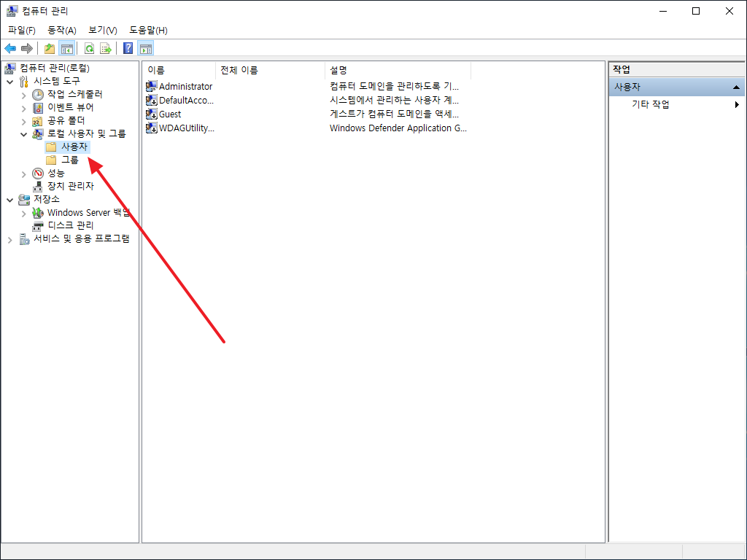Click the Administrator user account icon

152,86
